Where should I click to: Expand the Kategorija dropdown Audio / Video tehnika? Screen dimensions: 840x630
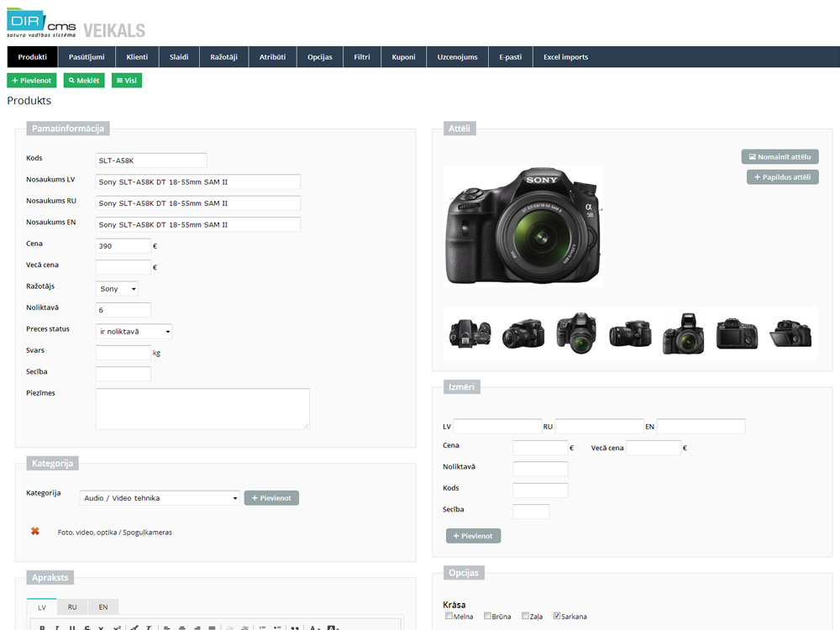coord(159,497)
